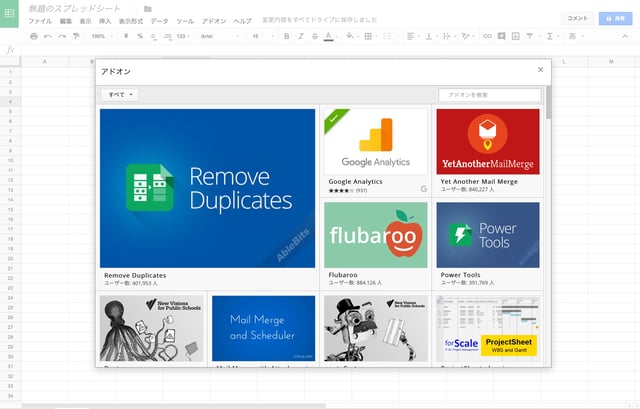Insert a comment from toolbar
The height and width of the screenshot is (409, 640).
501,36
